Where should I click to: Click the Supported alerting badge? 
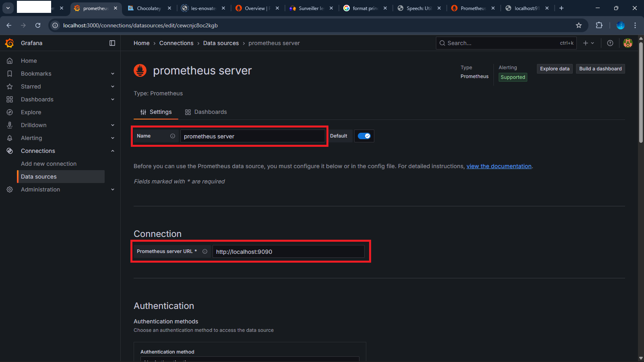513,77
